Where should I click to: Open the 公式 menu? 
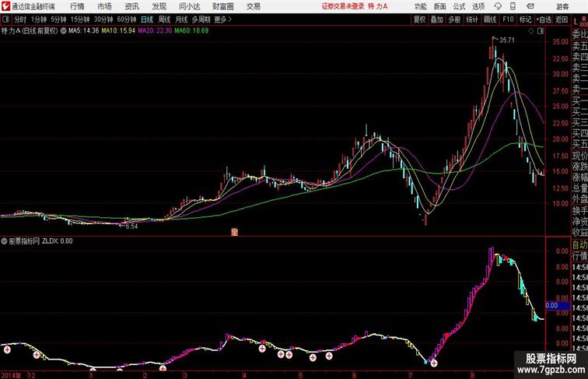click(459, 6)
